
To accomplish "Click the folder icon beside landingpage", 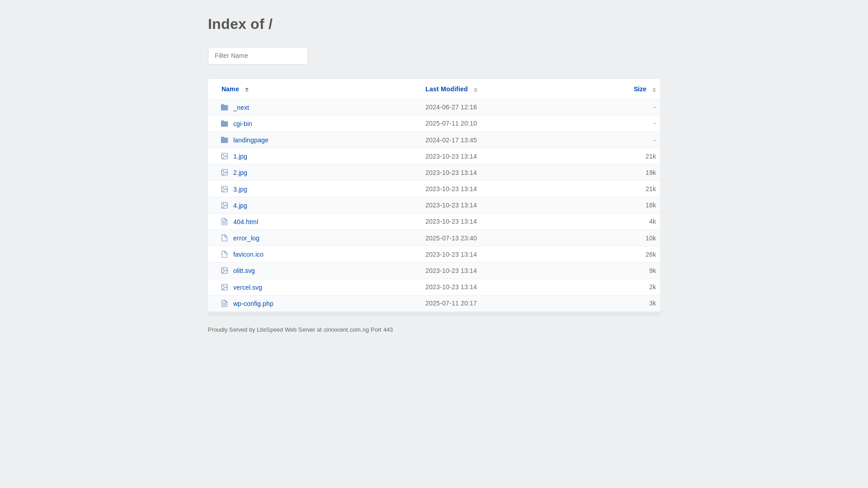I will click(224, 140).
